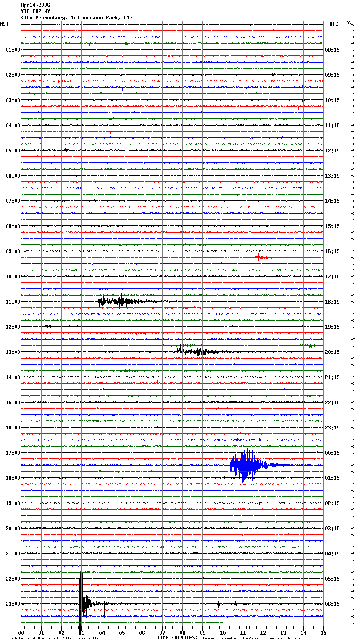This screenshot has height=644, width=357.
Task: Click the '05:15' UTC time label
Action: tap(332, 579)
